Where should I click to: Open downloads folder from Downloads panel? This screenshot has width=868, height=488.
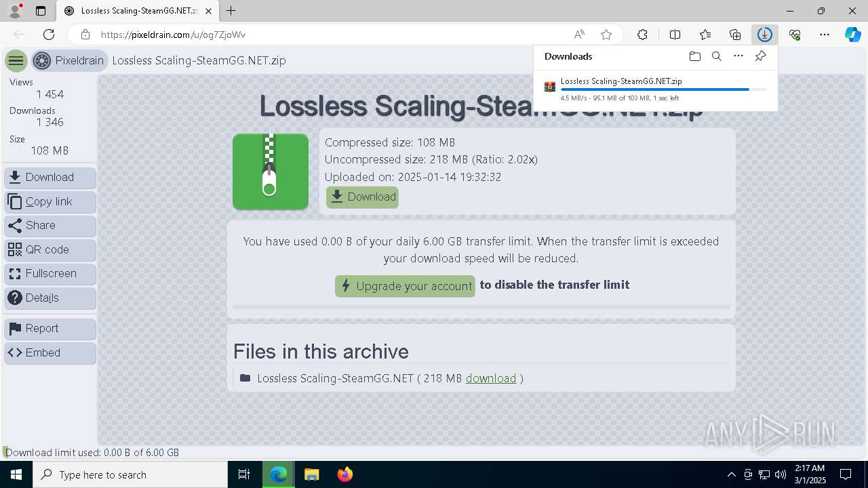(x=694, y=56)
